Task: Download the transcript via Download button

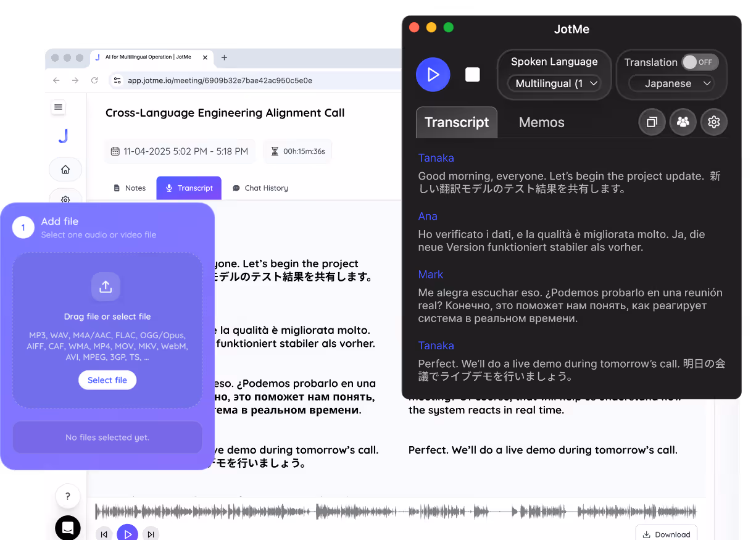Action: [667, 534]
